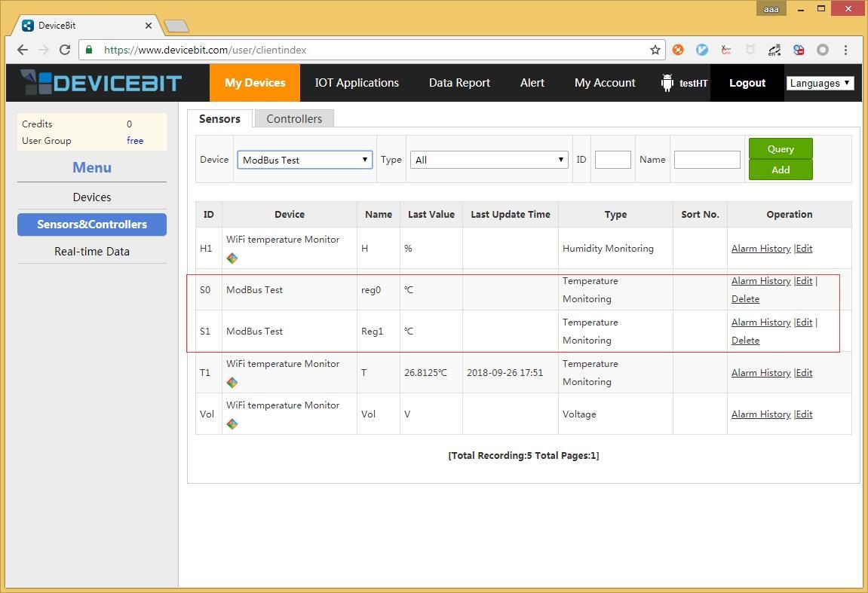Click the red-blue globe extension icon
This screenshot has width=868, height=593.
[799, 50]
